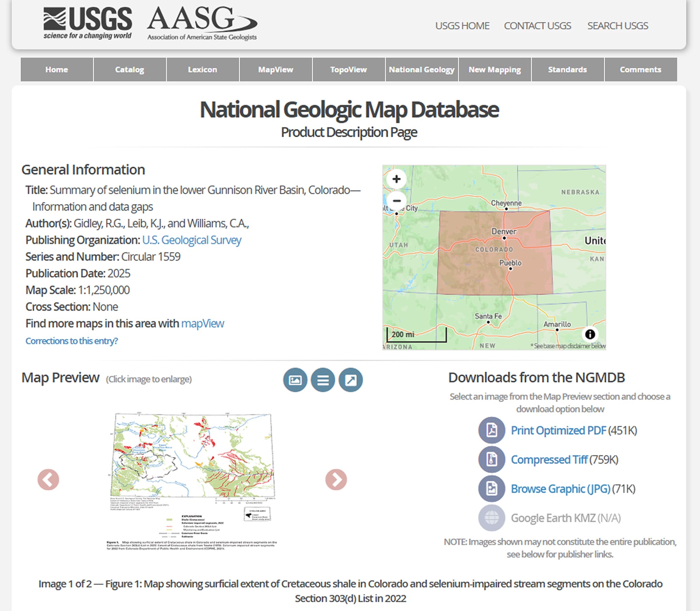Screen dimensions: 700x611
Task: Advance to next preview image
Action: pyautogui.click(x=336, y=479)
